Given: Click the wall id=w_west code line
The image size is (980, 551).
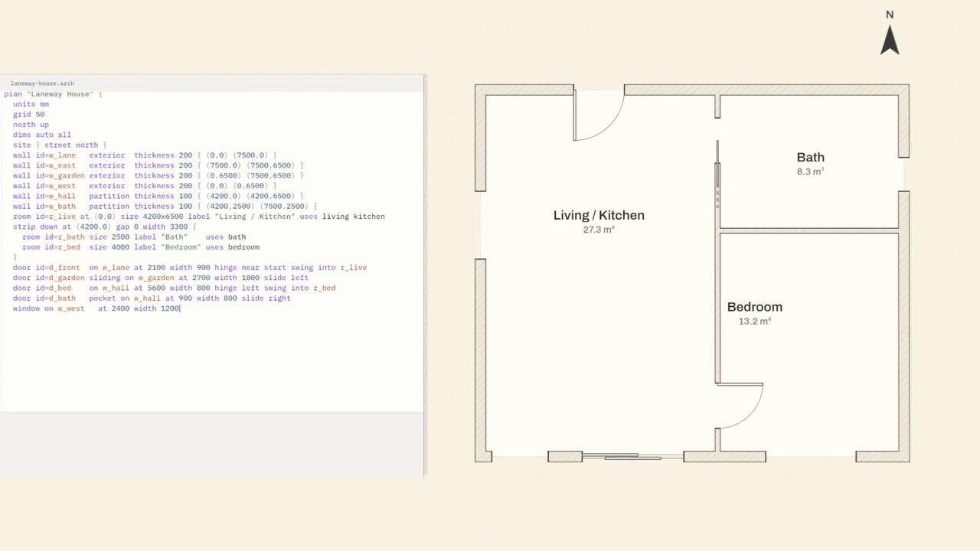Looking at the screenshot, I should tap(145, 185).
